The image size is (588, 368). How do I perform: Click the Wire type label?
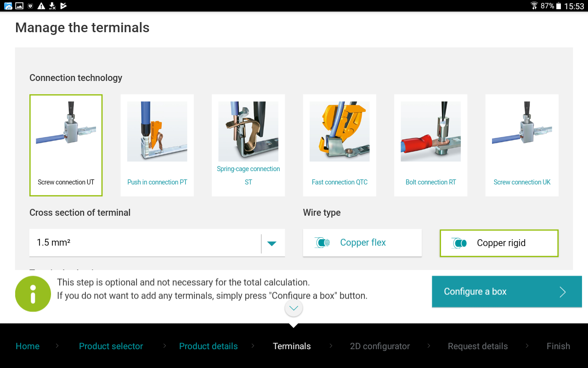click(x=322, y=213)
